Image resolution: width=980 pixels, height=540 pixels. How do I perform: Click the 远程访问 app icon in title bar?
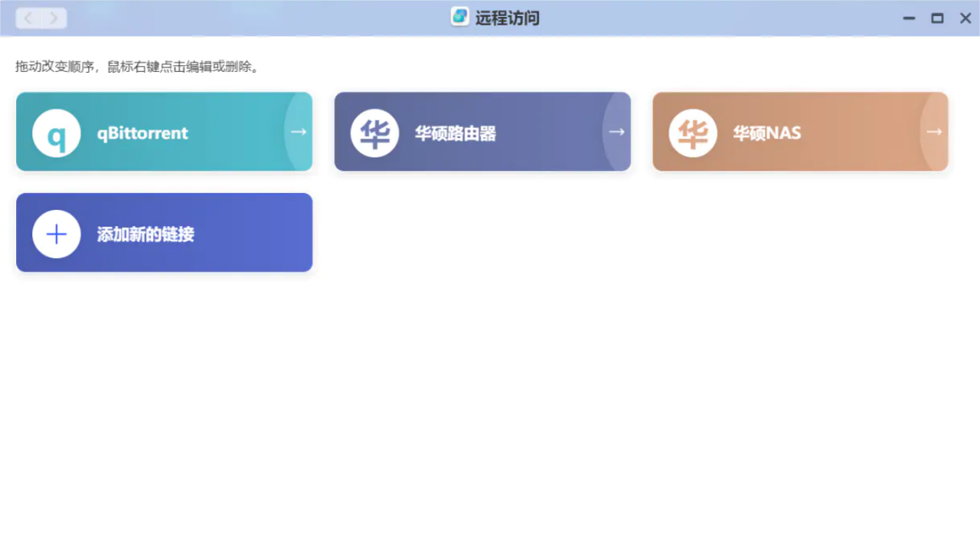tap(459, 16)
